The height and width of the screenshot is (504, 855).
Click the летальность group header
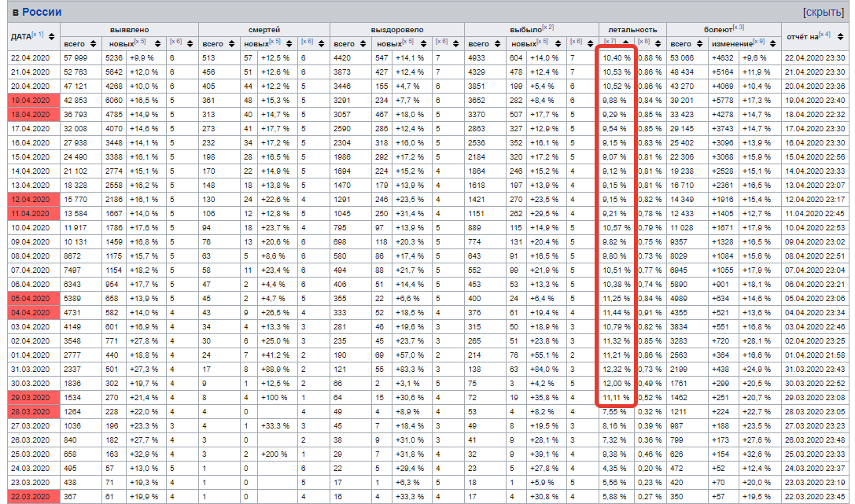pyautogui.click(x=632, y=29)
